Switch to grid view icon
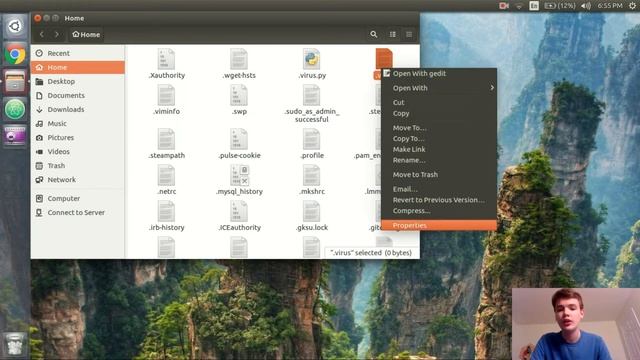This screenshot has height=360, width=640. 393,34
